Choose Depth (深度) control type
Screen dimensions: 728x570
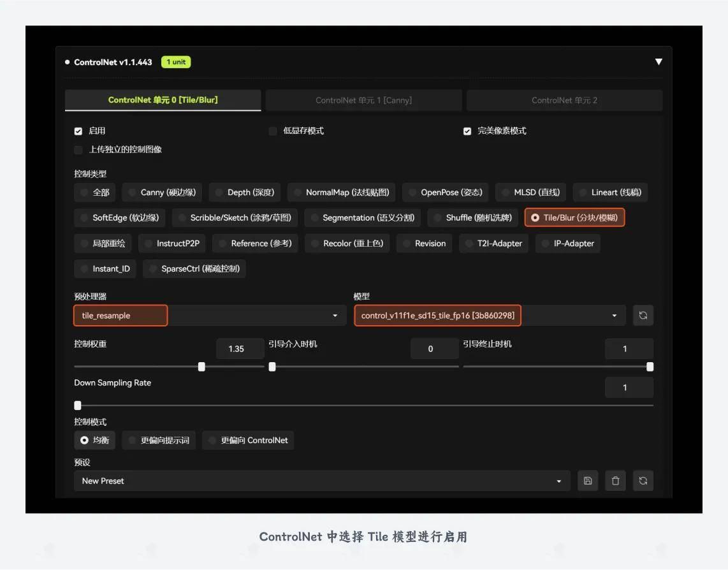pos(245,193)
